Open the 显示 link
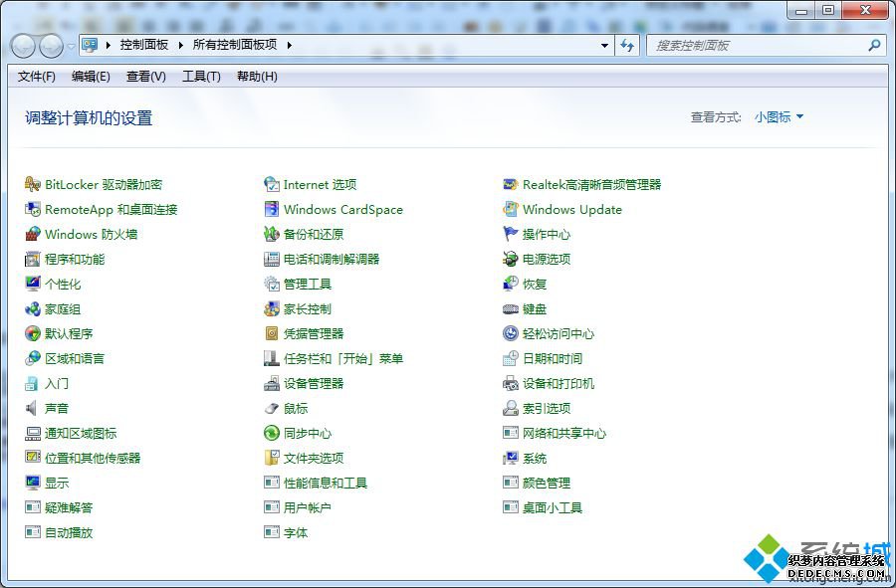Viewport: 896px width, 588px height. pyautogui.click(x=57, y=483)
